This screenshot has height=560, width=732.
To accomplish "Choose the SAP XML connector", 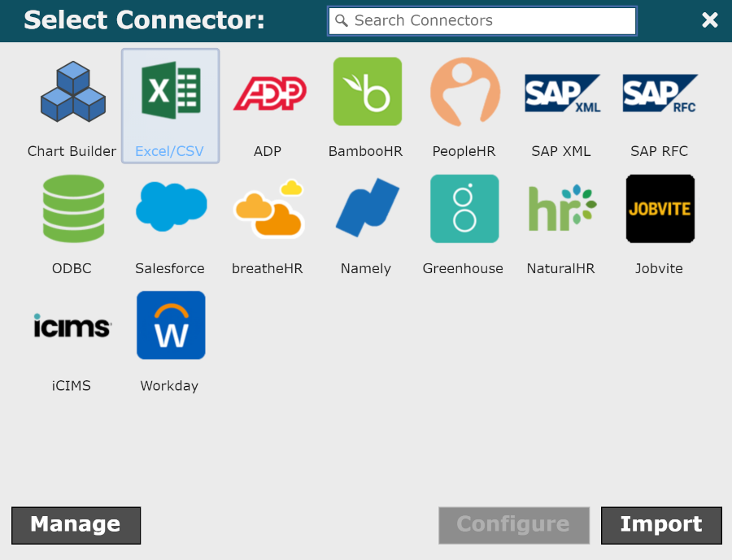I will (561, 92).
